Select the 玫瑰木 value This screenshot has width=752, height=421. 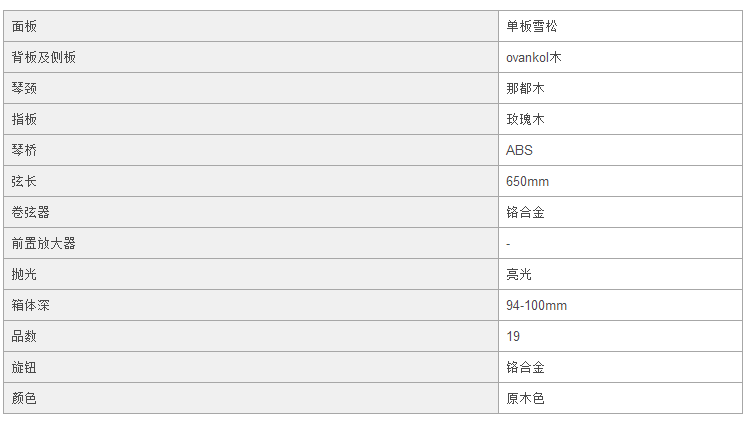(x=525, y=119)
